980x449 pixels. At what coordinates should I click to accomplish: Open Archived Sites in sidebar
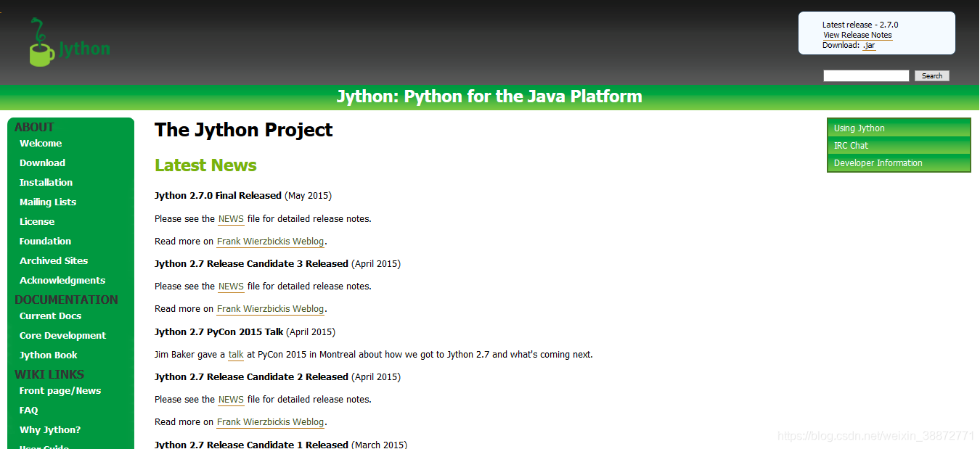tap(54, 261)
